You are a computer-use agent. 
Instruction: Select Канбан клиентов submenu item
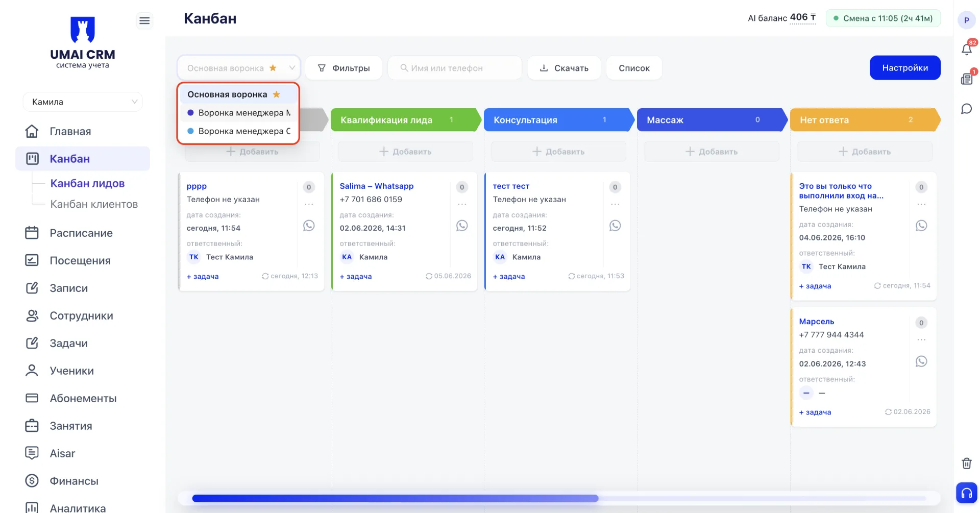coord(94,204)
